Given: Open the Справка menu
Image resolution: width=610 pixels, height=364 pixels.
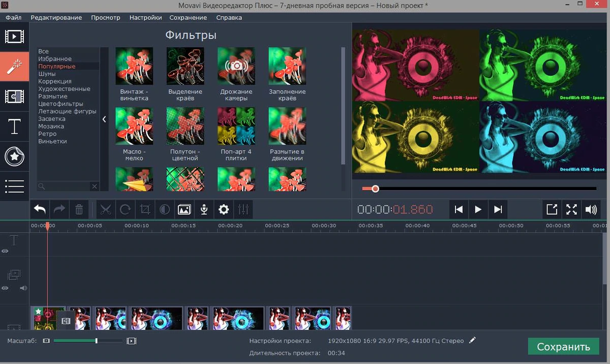Looking at the screenshot, I should pos(229,17).
